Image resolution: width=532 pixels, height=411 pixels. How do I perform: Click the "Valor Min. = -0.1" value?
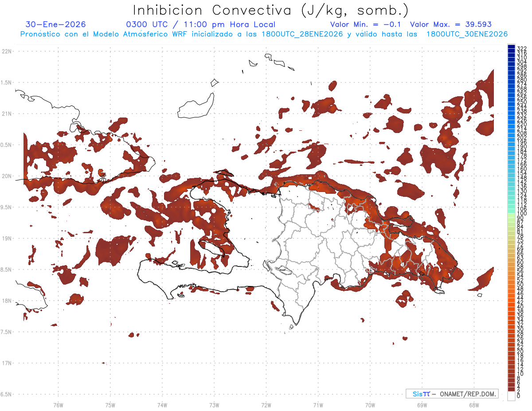click(366, 24)
